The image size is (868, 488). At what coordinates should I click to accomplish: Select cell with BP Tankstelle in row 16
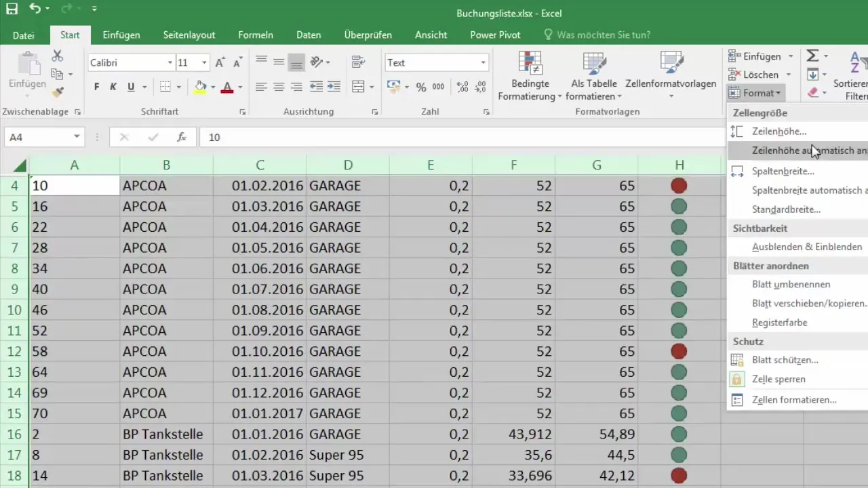tap(166, 434)
